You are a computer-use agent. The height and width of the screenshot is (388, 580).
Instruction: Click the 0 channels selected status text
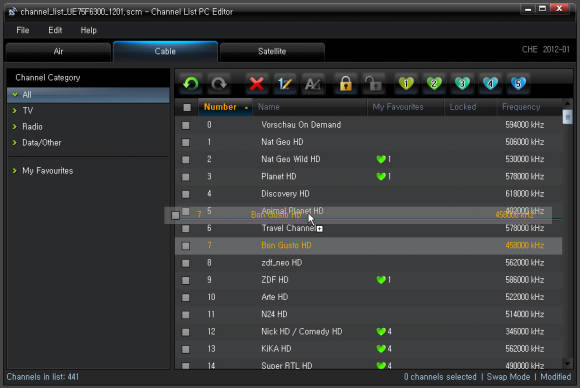coord(440,377)
